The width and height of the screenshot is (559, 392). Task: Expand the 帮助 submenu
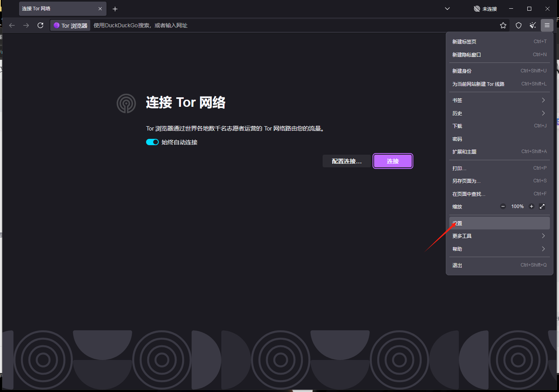[x=500, y=249]
